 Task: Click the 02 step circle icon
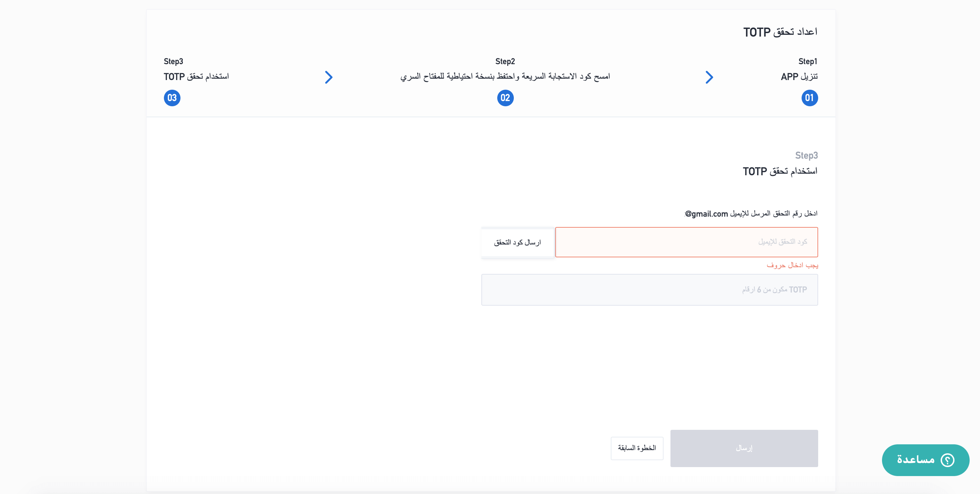(505, 98)
